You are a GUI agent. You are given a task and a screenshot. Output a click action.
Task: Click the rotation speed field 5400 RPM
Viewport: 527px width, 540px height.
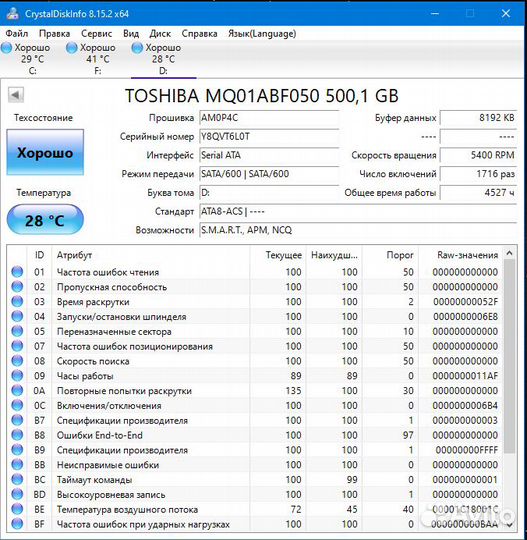tap(478, 155)
